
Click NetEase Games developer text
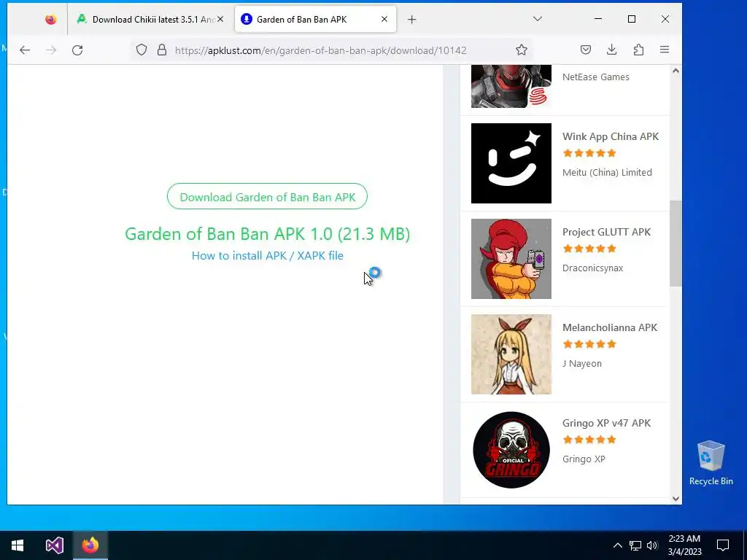[x=595, y=77]
